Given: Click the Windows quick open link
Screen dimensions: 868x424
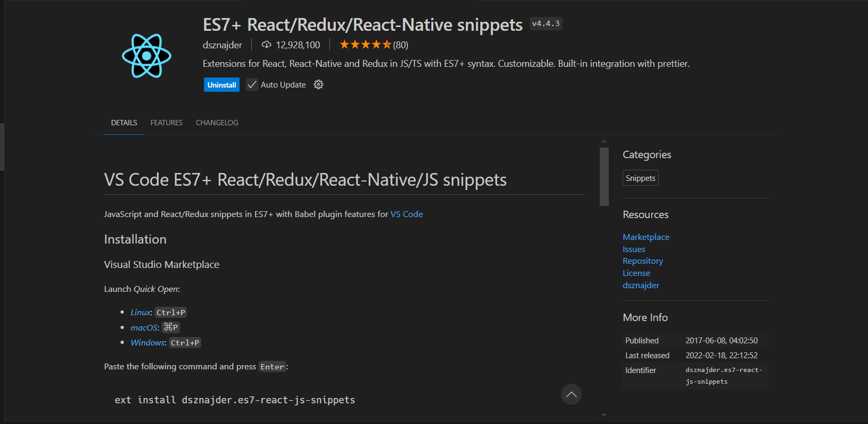Looking at the screenshot, I should [x=148, y=343].
